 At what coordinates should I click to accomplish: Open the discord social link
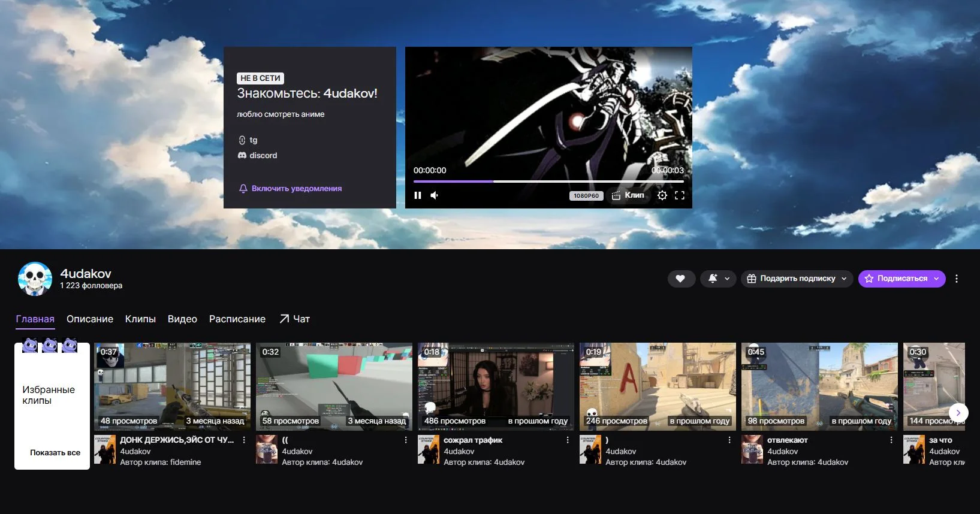(x=258, y=155)
